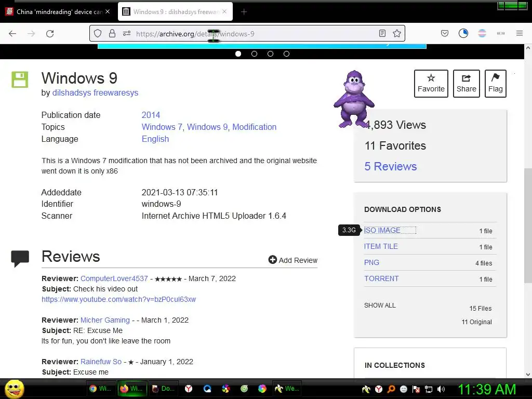The image size is (532, 399).
Task: Open uploader dilshadsys freewaresys profile
Action: (96, 92)
